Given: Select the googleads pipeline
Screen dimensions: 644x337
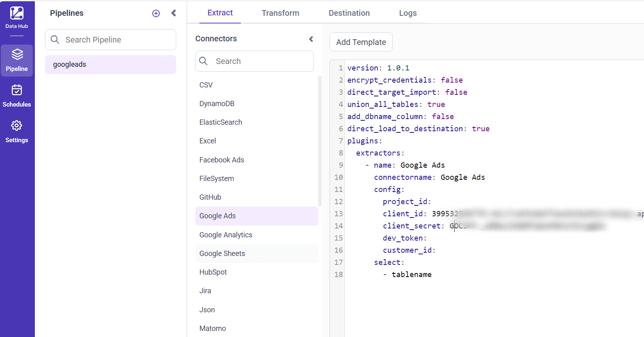Looking at the screenshot, I should [111, 64].
